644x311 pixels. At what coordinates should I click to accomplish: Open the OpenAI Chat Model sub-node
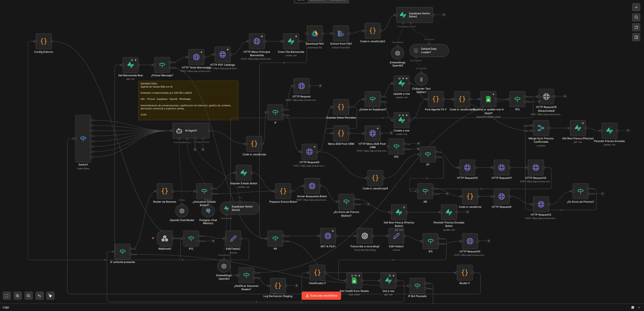point(182,211)
